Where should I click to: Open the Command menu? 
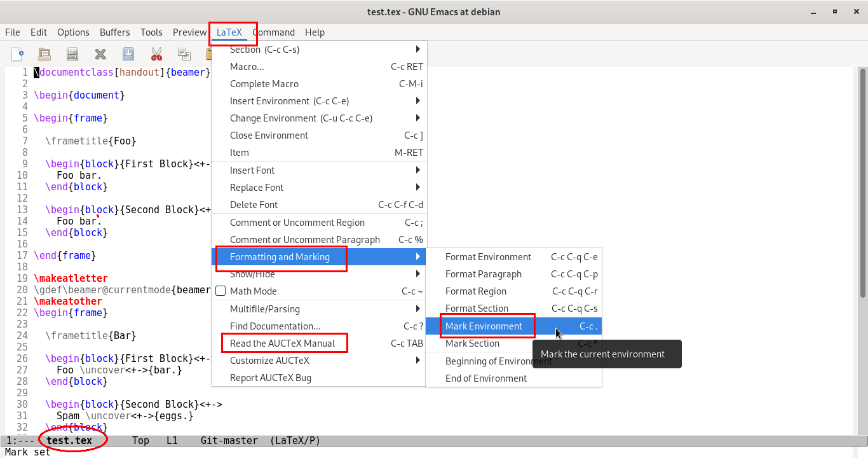pyautogui.click(x=273, y=32)
